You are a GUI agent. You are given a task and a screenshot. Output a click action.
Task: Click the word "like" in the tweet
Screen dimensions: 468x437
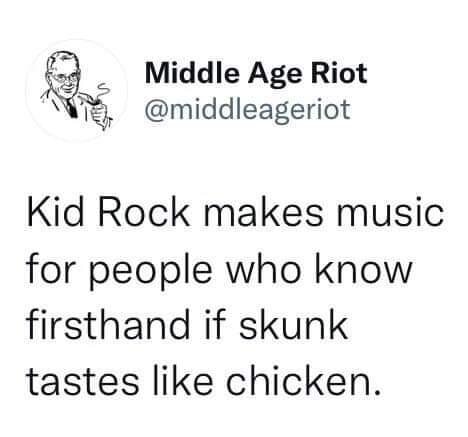tap(183, 380)
